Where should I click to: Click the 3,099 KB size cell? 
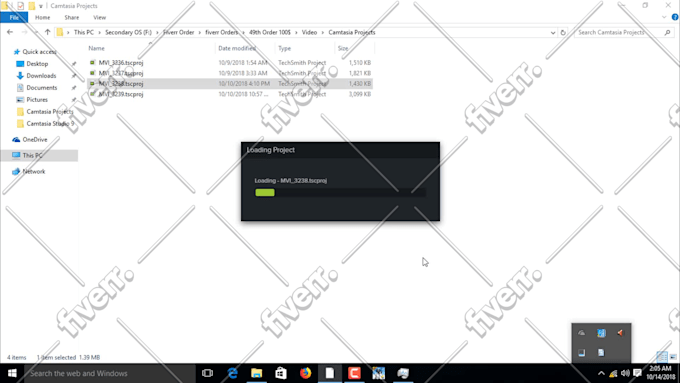pos(360,94)
